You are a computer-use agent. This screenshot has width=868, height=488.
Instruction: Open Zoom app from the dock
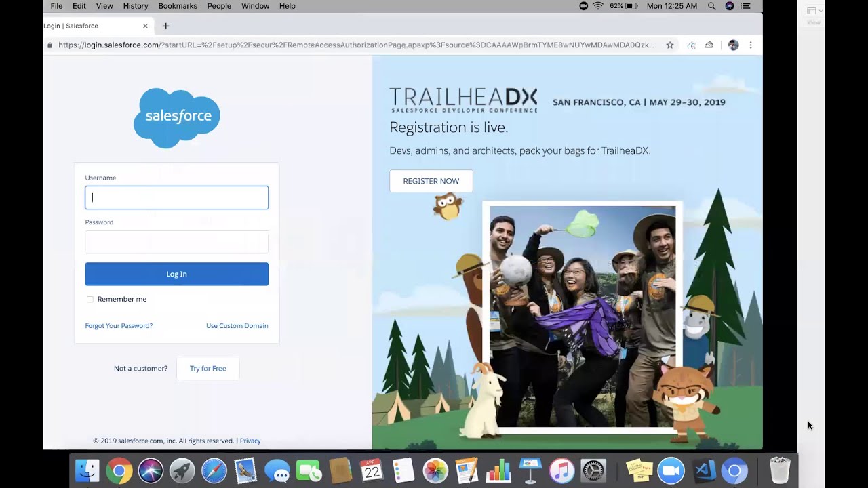point(671,471)
